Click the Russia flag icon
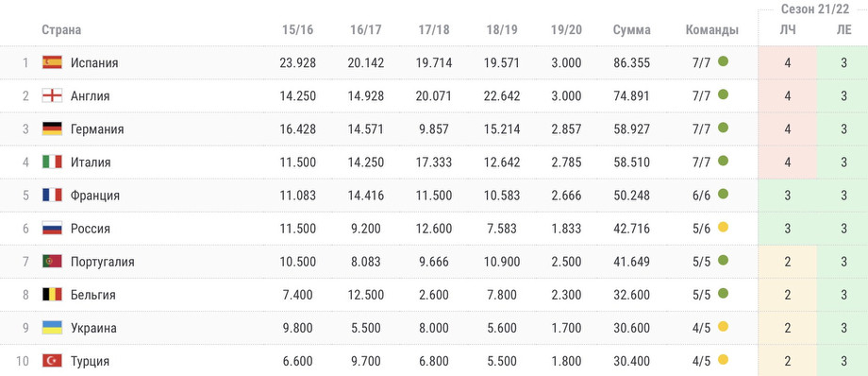The image size is (868, 376). click(x=52, y=228)
